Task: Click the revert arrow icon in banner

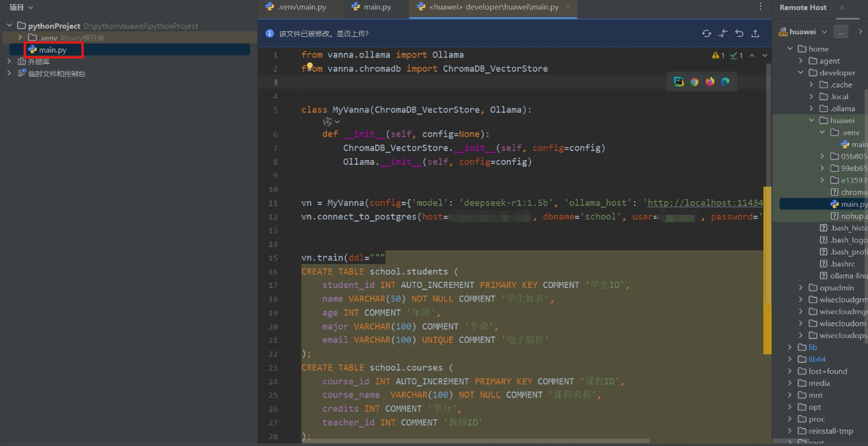Action: point(739,34)
